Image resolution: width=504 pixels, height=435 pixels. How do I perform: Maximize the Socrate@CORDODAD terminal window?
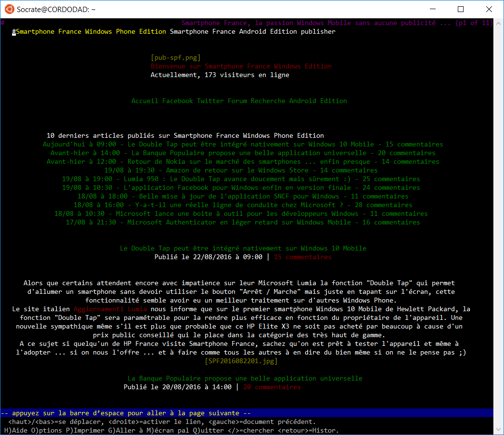[x=461, y=9]
